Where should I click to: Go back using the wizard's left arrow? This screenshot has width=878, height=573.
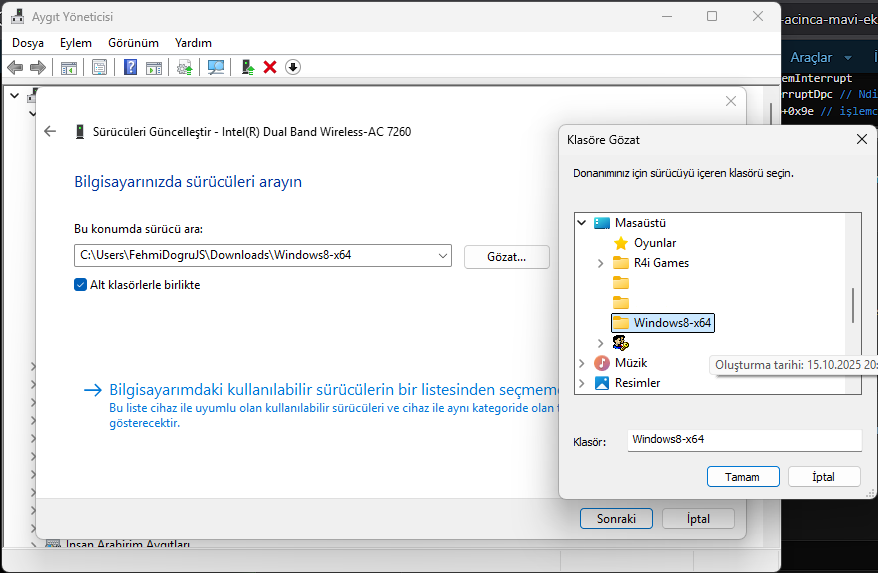[x=50, y=131]
